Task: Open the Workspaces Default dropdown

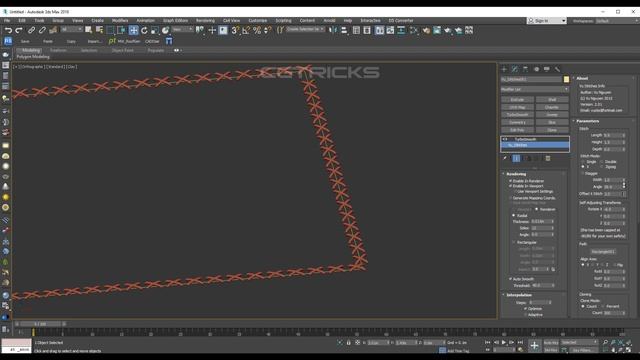Action: click(617, 20)
